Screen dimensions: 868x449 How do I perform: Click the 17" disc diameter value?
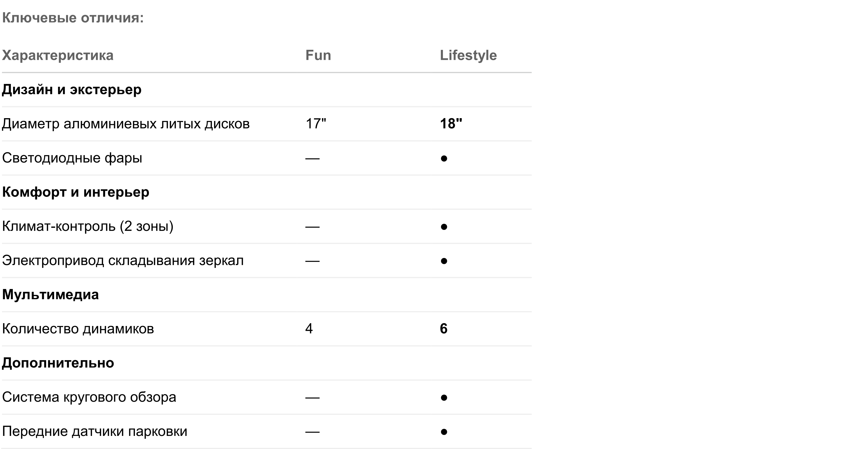pos(316,124)
